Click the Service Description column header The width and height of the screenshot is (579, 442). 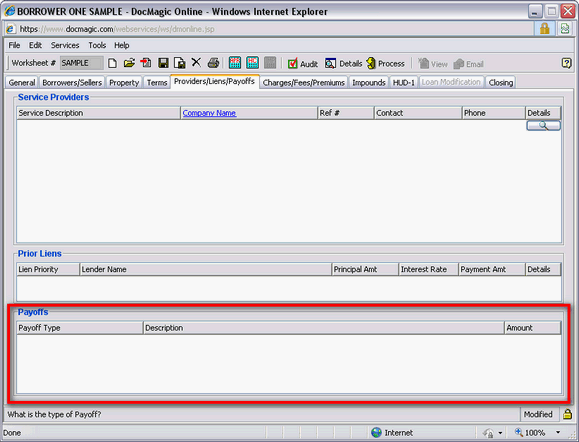click(x=99, y=113)
